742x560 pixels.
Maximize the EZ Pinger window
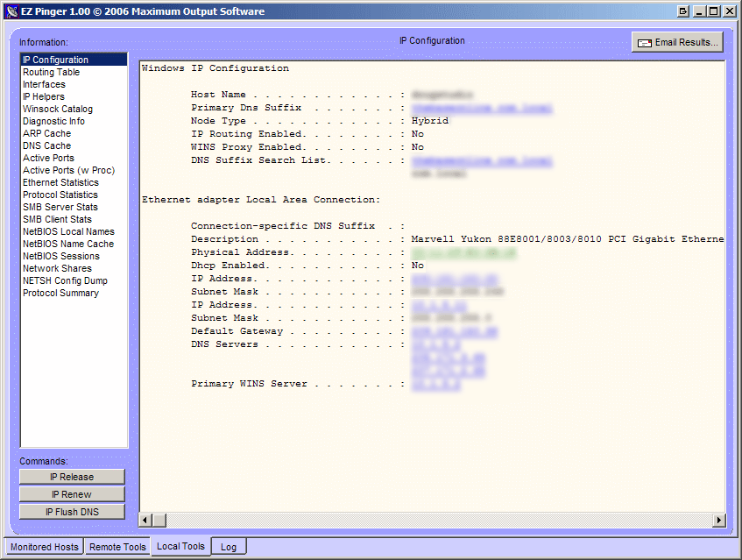pyautogui.click(x=714, y=11)
